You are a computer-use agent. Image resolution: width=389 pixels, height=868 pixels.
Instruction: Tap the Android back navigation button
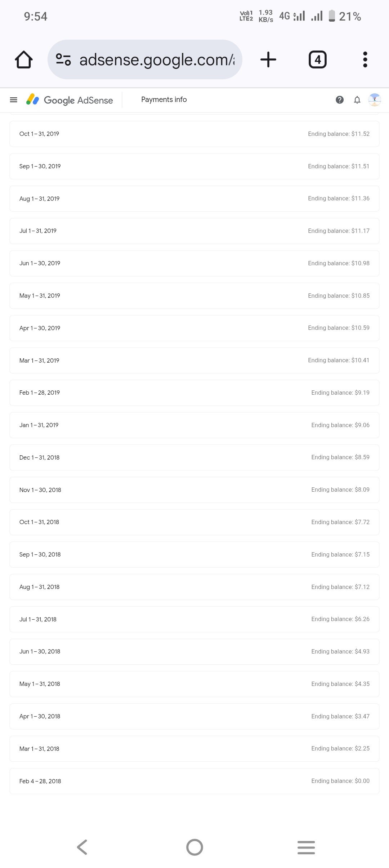click(x=82, y=847)
